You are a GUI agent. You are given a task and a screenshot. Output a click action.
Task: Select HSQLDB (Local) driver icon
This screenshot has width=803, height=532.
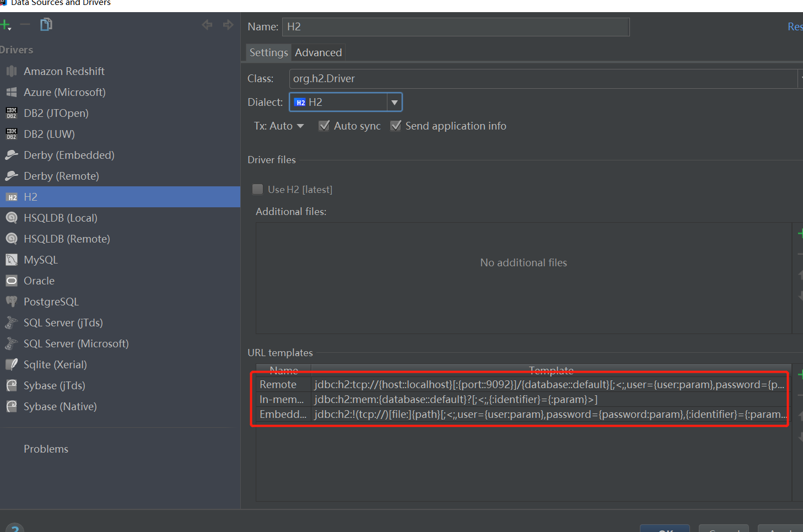[x=12, y=218]
